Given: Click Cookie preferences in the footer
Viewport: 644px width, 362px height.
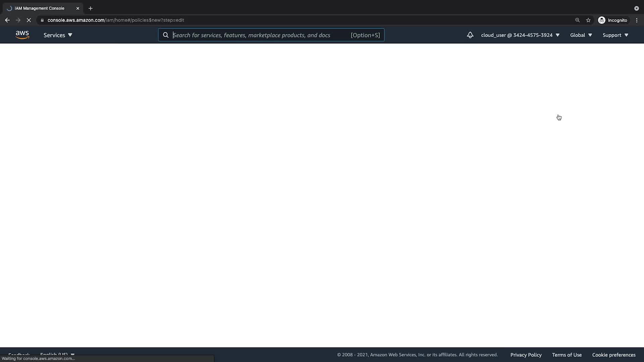Looking at the screenshot, I should 613,355.
